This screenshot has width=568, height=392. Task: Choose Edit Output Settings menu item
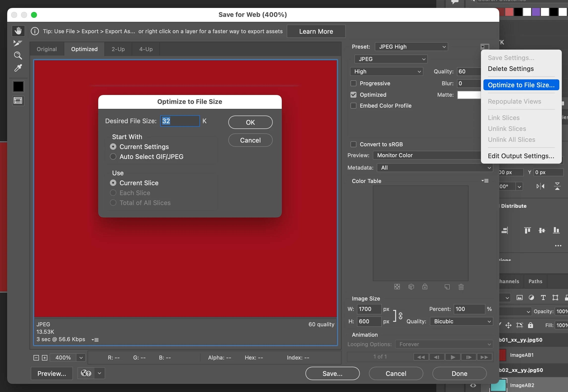(521, 156)
